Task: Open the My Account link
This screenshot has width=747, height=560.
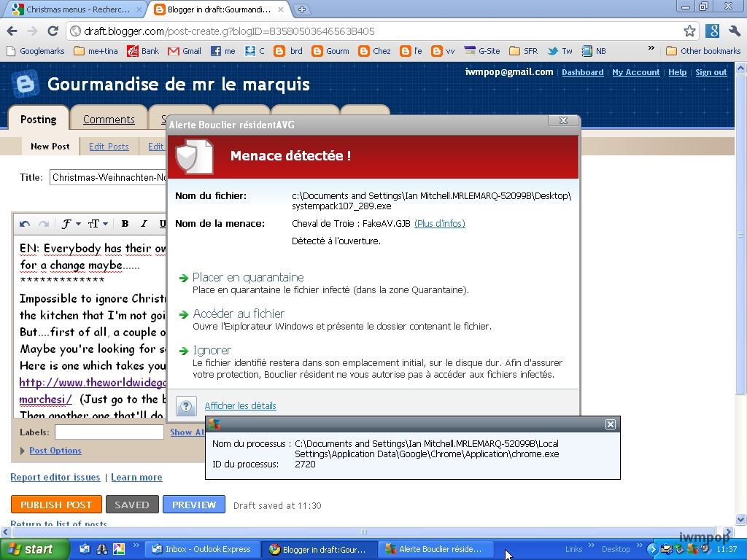Action: pos(636,72)
